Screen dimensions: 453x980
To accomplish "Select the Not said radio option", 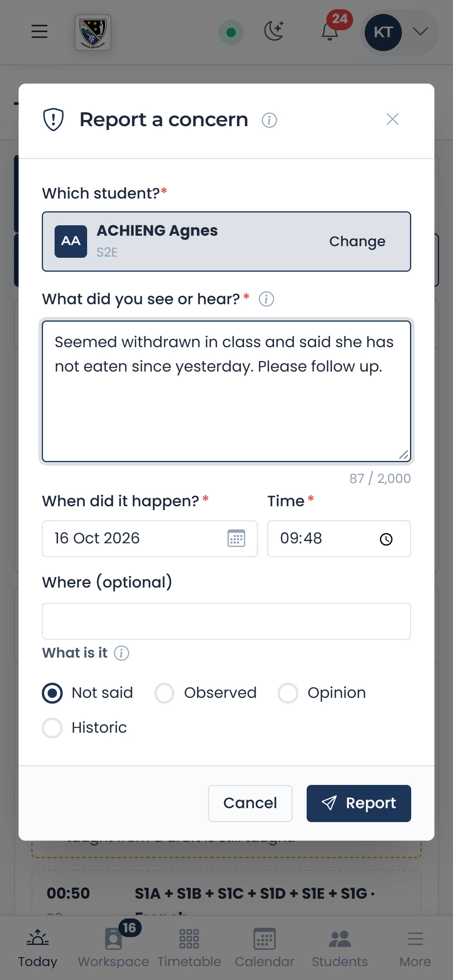I will pos(52,693).
